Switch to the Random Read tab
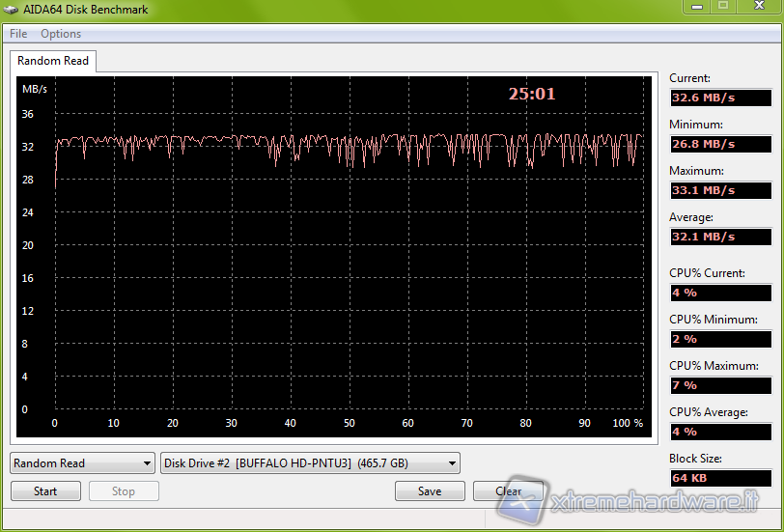 (53, 61)
